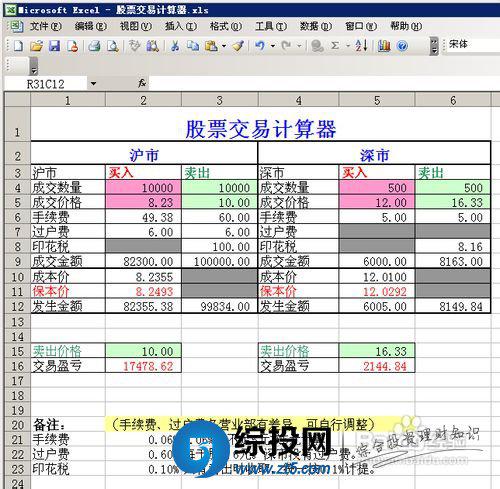Save the workbook with the floppy icon
Image resolution: width=500 pixels, height=489 pixels.
pyautogui.click(x=54, y=46)
